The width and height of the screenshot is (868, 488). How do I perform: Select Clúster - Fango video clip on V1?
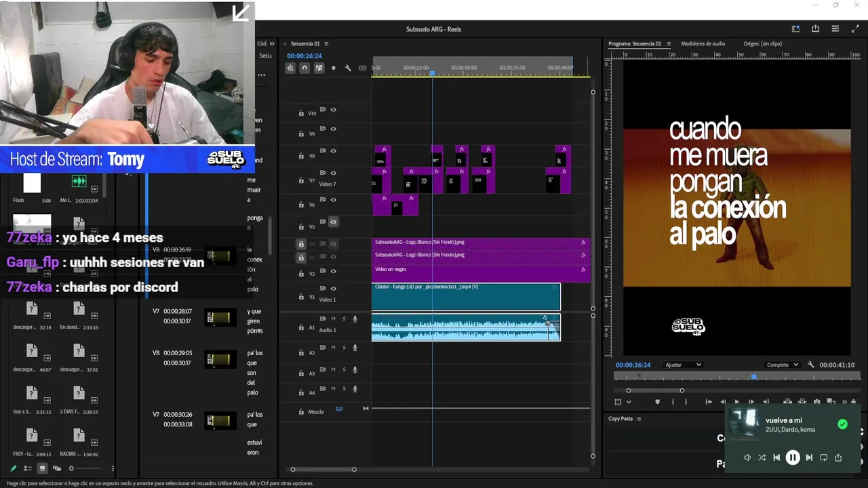coord(466,296)
